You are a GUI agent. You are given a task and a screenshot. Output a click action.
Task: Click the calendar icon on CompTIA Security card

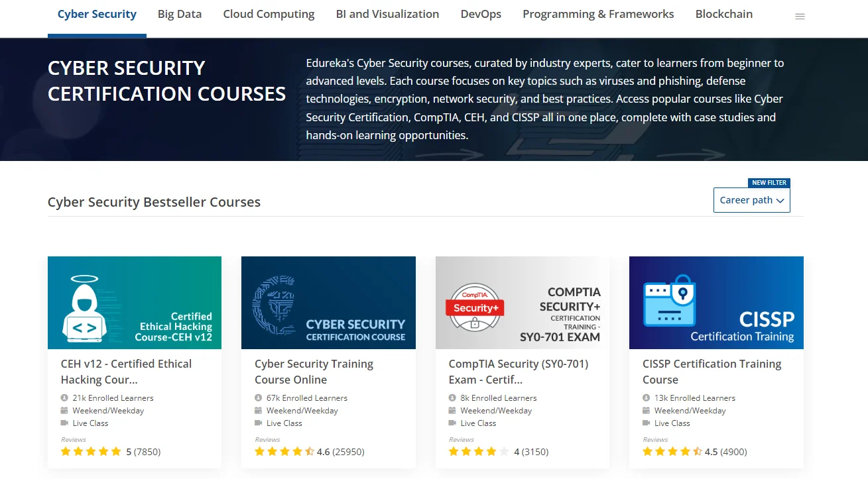[452, 411]
